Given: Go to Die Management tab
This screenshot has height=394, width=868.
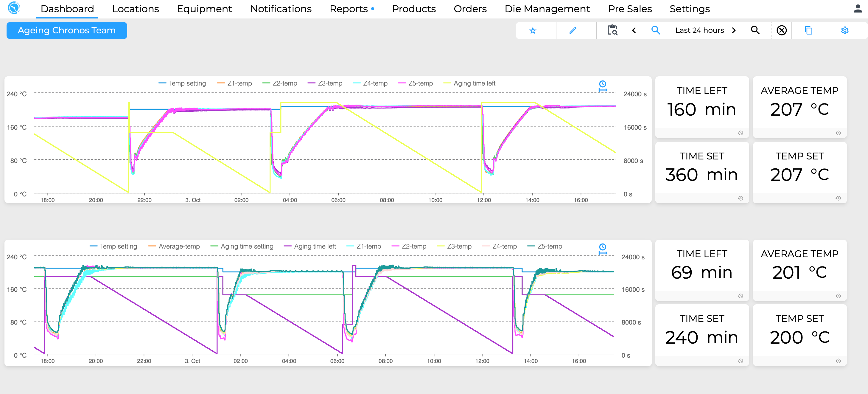Looking at the screenshot, I should [x=547, y=9].
